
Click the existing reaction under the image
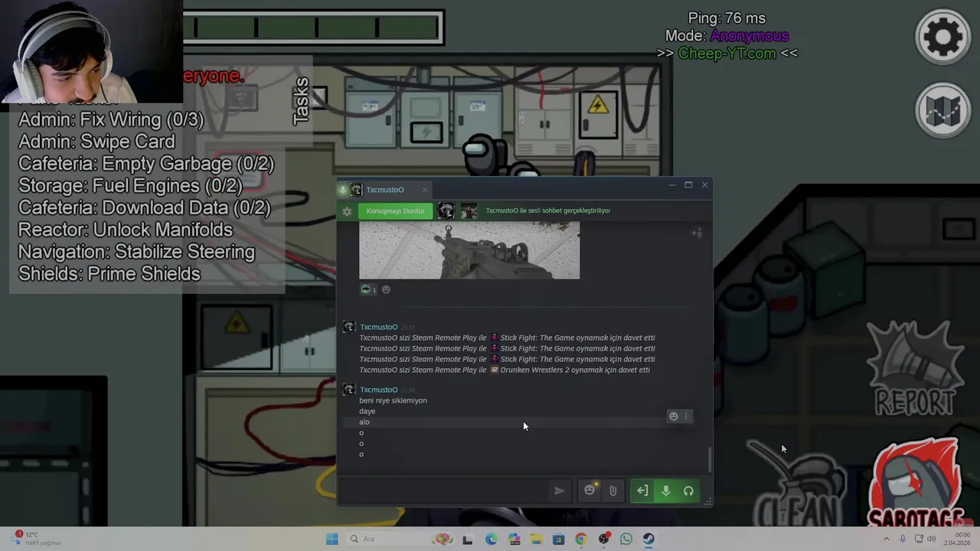pos(369,289)
